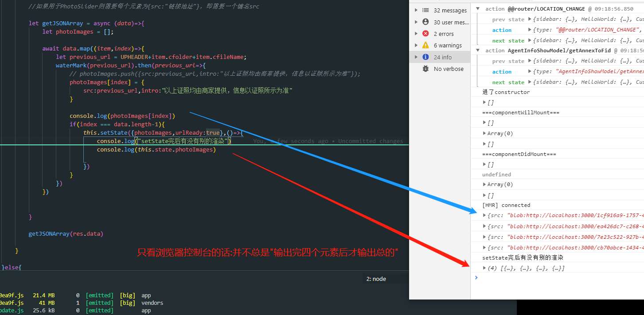Image resolution: width=644 pixels, height=315 pixels.
Task: Click the list icon beside 32 messages
Action: [425, 10]
